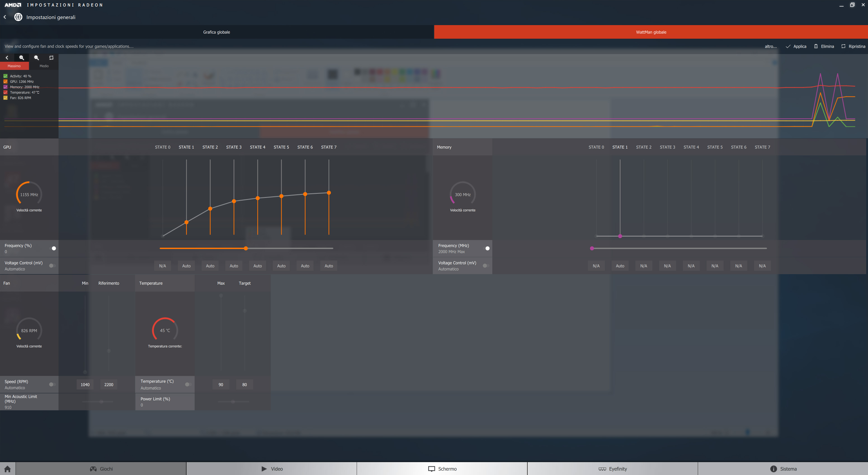This screenshot has width=868, height=475.
Task: Zoom in on the monitoring graph
Action: point(21,58)
